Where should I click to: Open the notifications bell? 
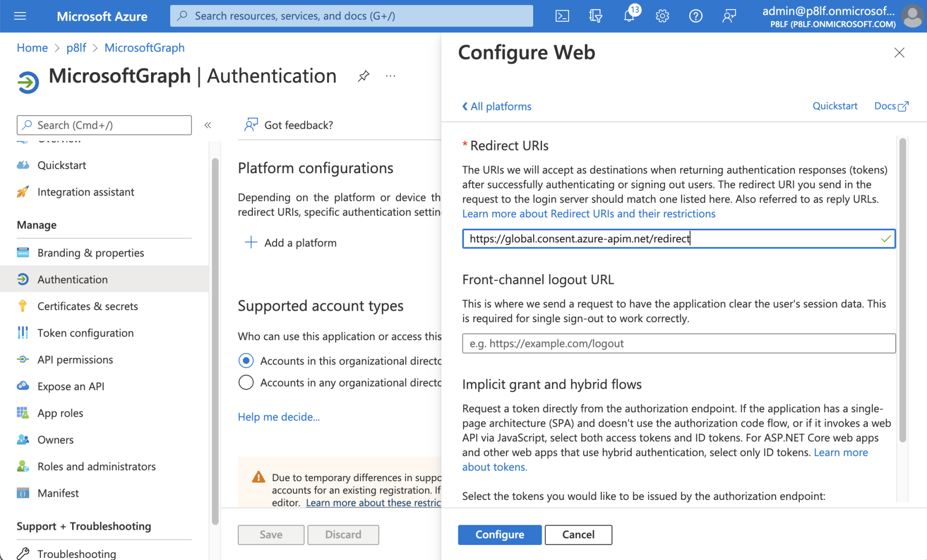pos(629,16)
